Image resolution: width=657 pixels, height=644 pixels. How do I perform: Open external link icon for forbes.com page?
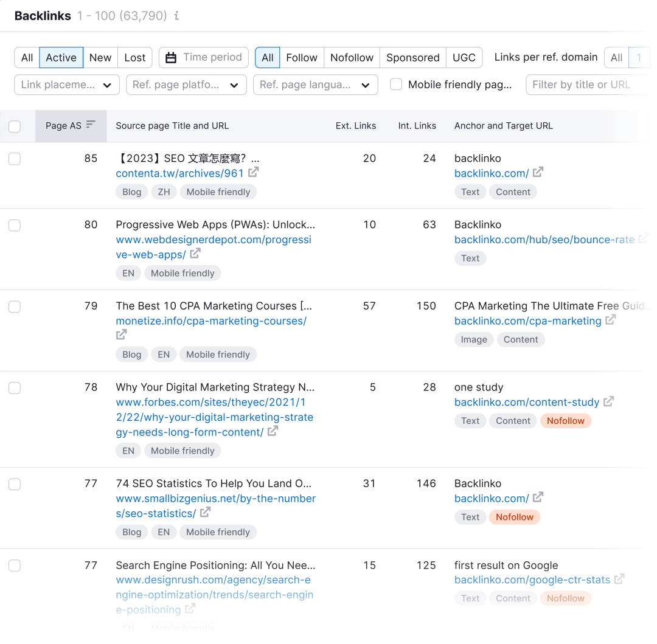pos(273,431)
